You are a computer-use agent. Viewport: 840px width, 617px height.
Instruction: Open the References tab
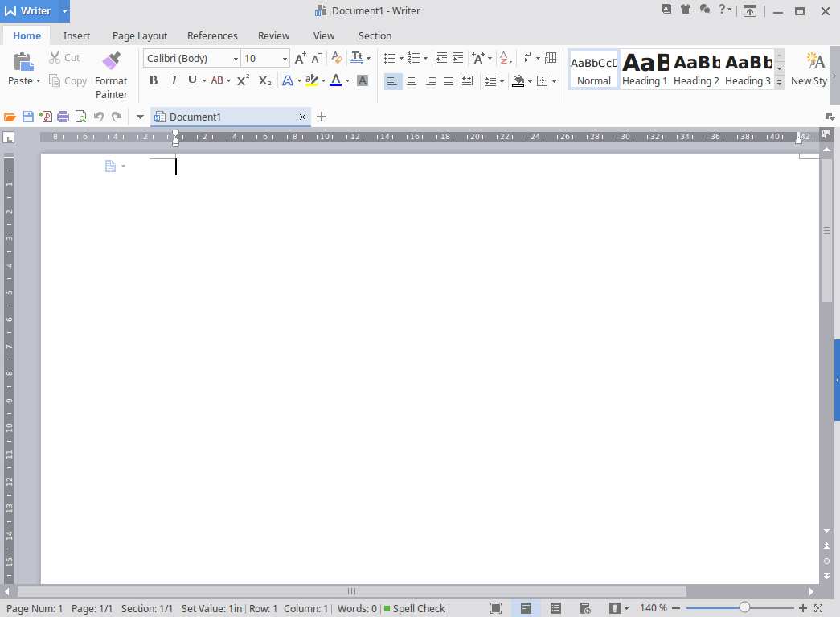[x=212, y=35]
